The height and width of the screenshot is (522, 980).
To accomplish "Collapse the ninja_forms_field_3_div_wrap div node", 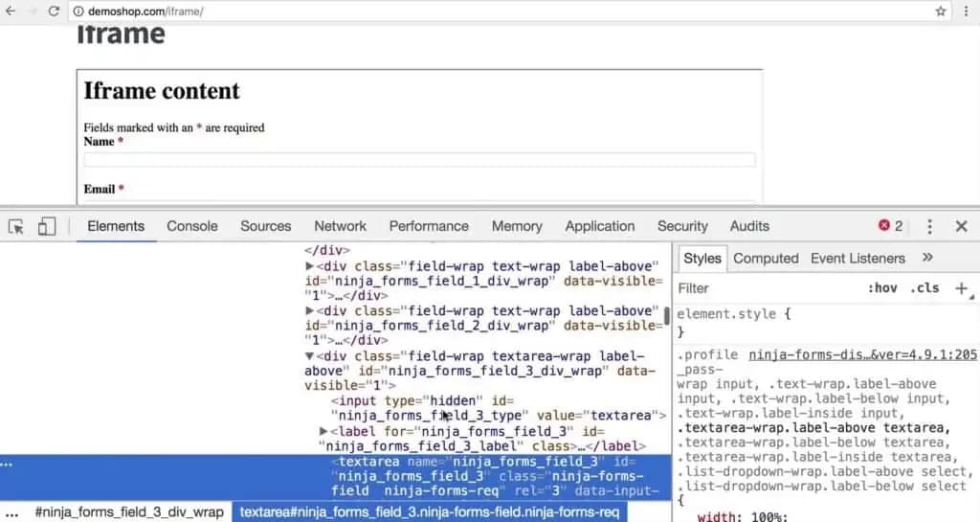I will point(309,355).
